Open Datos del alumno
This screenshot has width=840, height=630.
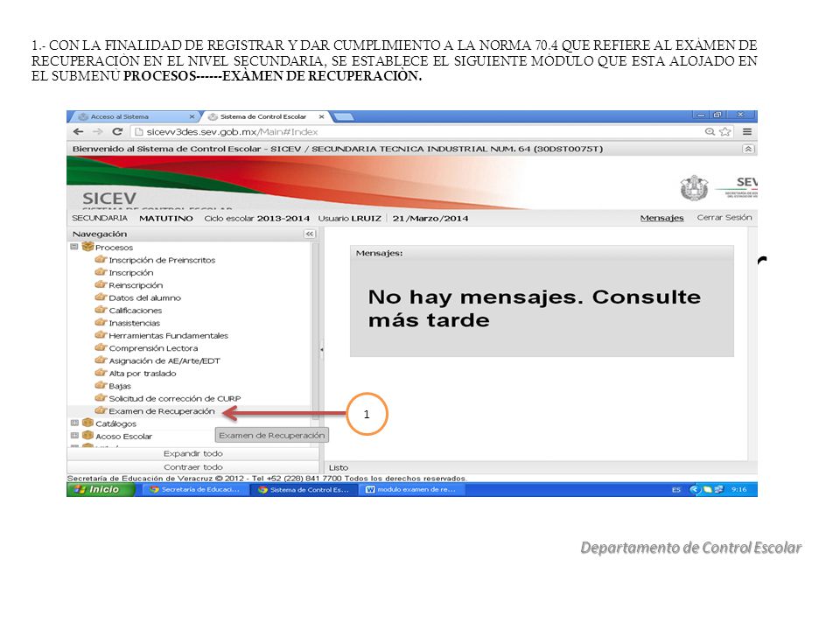click(144, 297)
